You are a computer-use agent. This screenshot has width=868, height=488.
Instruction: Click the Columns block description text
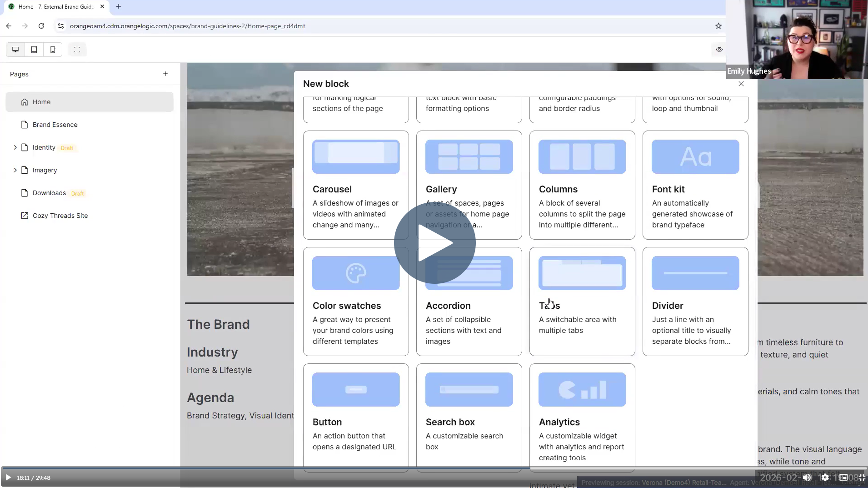[x=582, y=214]
